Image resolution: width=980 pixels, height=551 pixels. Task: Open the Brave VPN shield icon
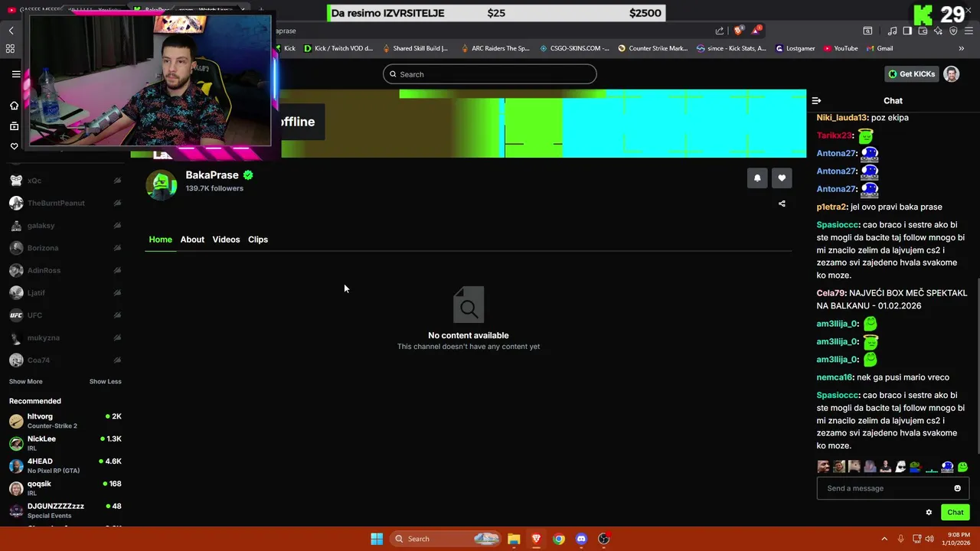pyautogui.click(x=953, y=31)
